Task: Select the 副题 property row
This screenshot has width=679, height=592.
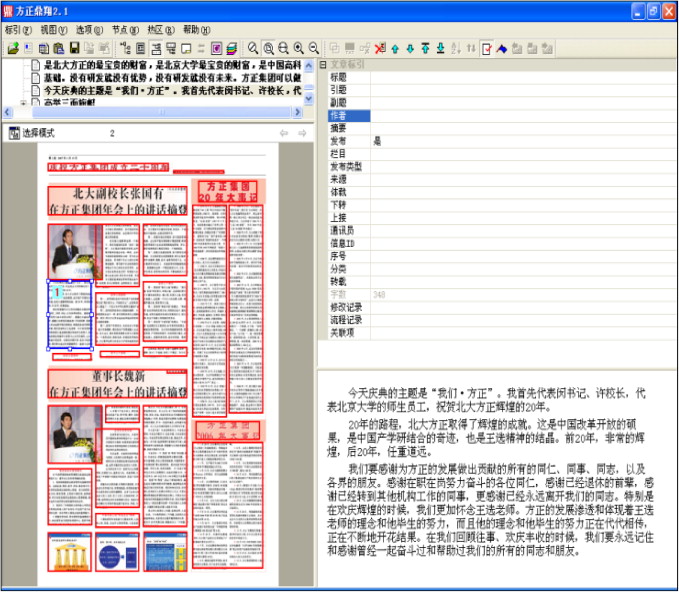Action: [501, 103]
